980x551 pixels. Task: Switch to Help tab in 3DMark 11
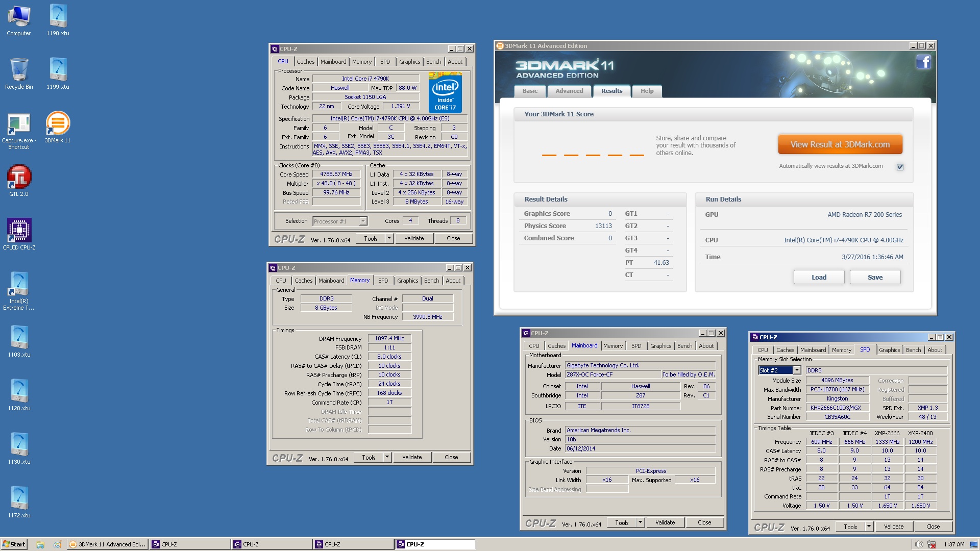tap(647, 91)
